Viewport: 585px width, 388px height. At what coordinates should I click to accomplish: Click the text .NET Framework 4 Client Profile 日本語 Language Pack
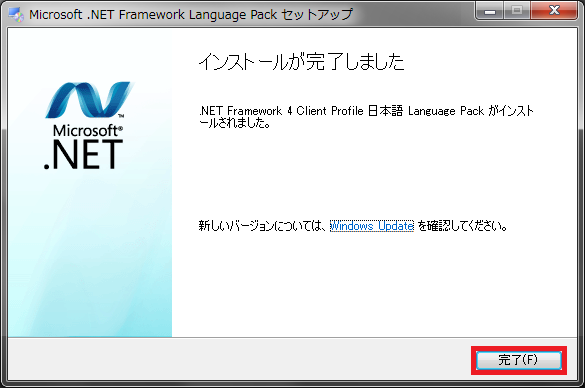342,111
